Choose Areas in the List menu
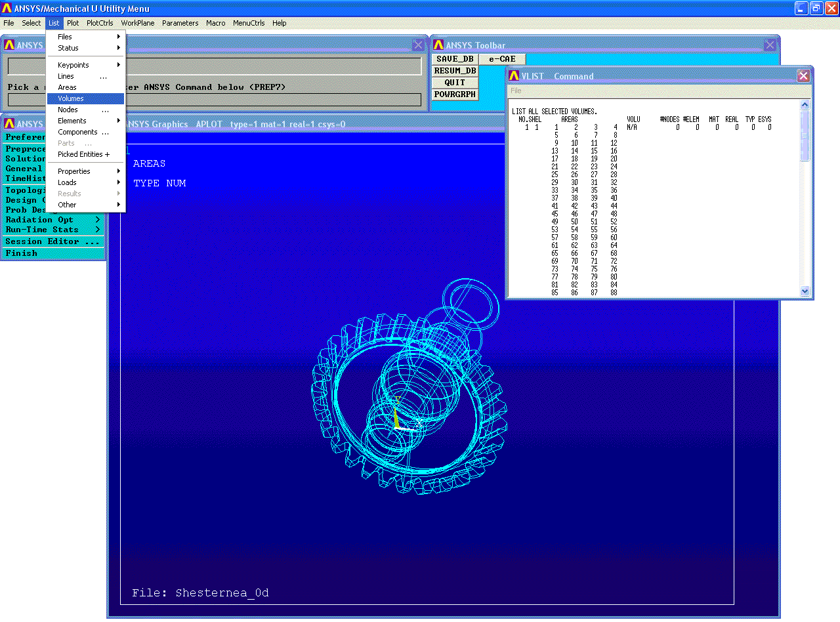This screenshot has width=840, height=622. point(85,87)
